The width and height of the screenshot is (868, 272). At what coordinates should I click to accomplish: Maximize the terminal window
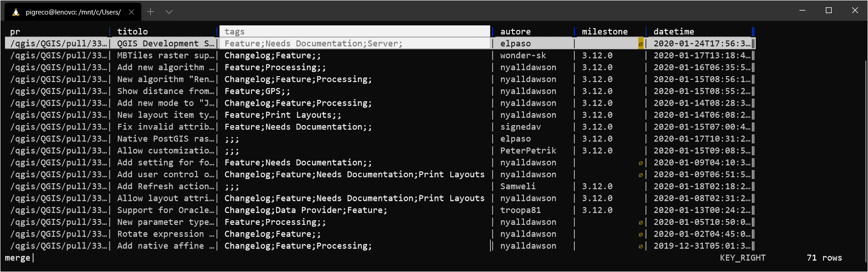pyautogui.click(x=829, y=10)
